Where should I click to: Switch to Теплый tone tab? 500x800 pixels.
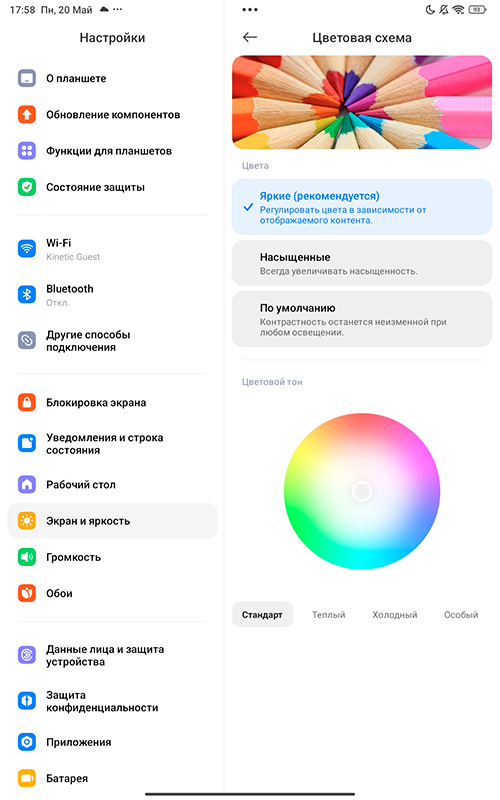point(329,615)
